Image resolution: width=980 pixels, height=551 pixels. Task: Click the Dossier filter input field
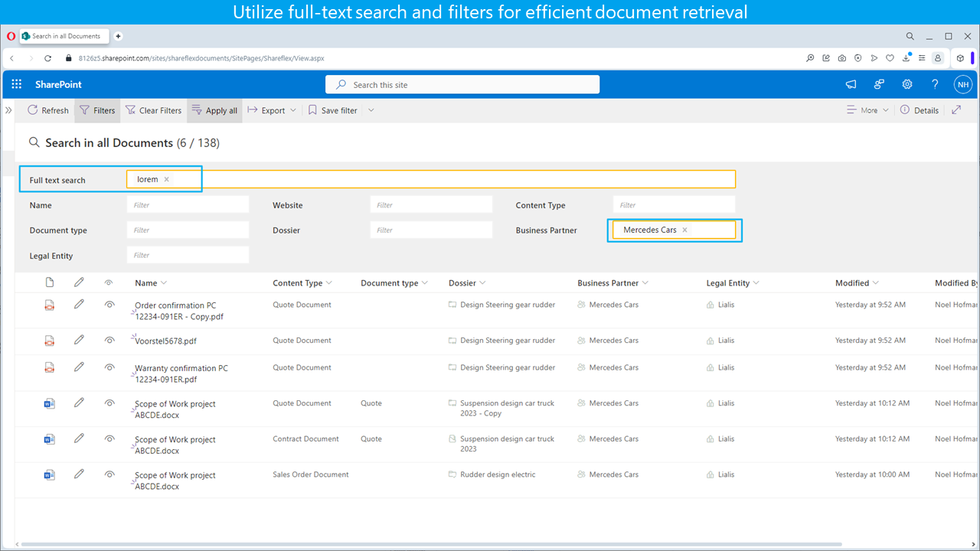431,230
